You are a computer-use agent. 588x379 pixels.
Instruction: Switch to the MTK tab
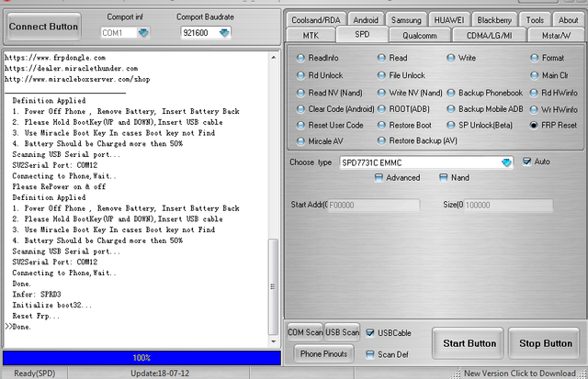click(x=311, y=35)
